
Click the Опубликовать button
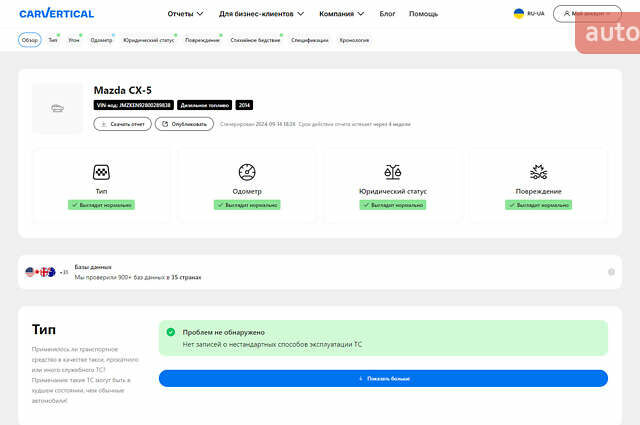[184, 124]
